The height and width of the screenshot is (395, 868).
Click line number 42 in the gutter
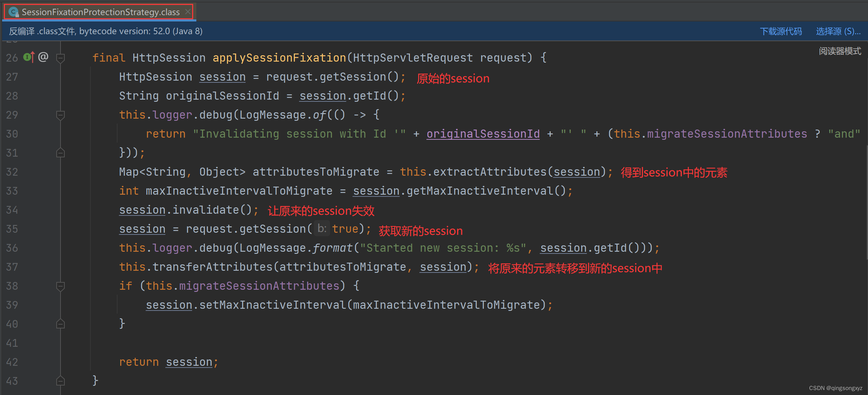coord(12,362)
